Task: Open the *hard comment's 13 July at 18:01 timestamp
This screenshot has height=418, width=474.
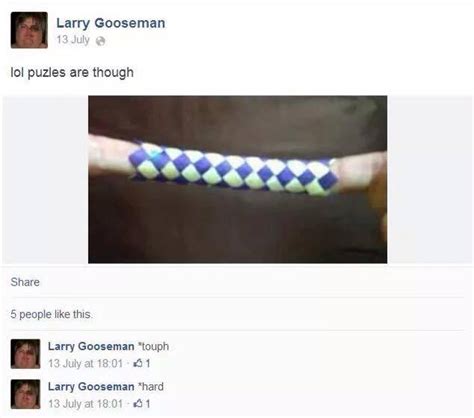Action: coord(85,404)
